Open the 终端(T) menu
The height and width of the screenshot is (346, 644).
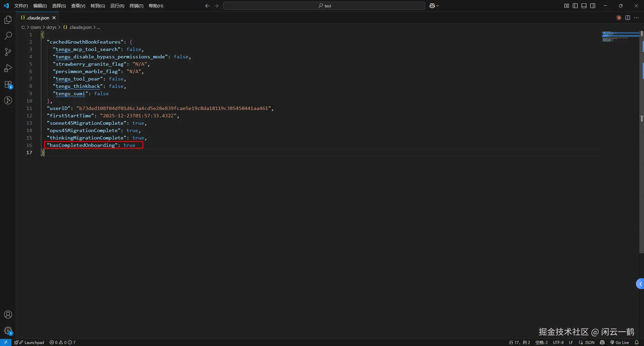tap(136, 6)
